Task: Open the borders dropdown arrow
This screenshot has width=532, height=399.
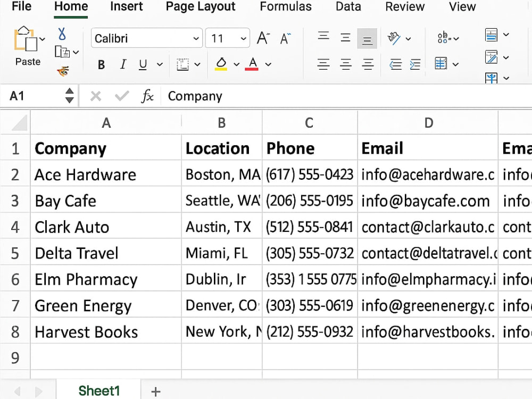Action: 197,64
